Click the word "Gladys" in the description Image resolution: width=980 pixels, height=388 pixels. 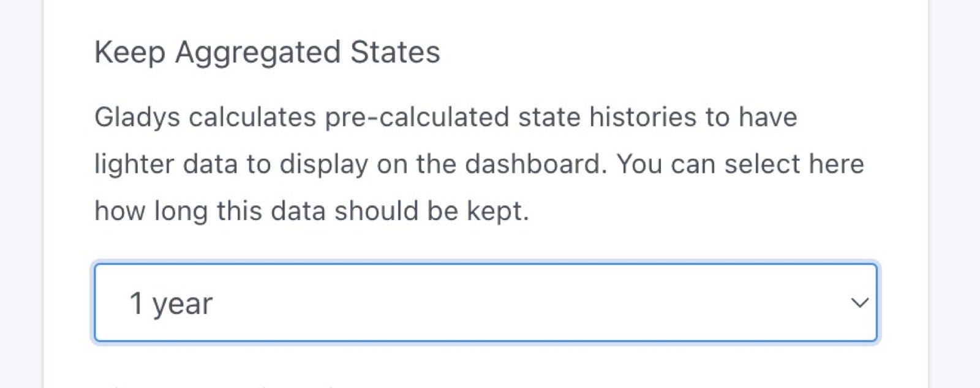click(x=137, y=117)
